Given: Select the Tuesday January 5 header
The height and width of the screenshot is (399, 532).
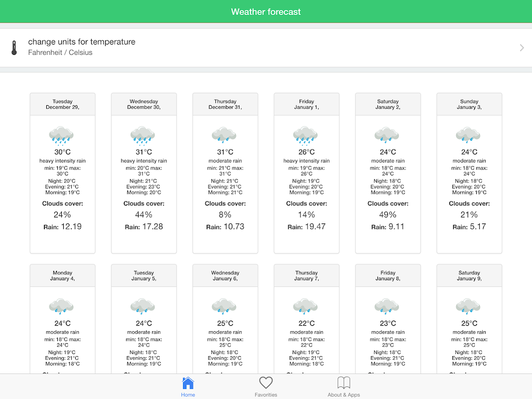Looking at the screenshot, I should click(144, 275).
